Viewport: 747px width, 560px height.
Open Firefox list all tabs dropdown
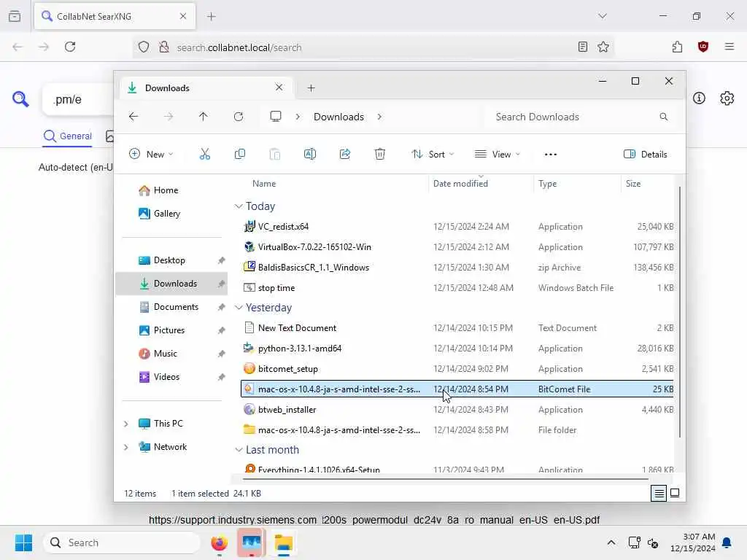(x=602, y=16)
